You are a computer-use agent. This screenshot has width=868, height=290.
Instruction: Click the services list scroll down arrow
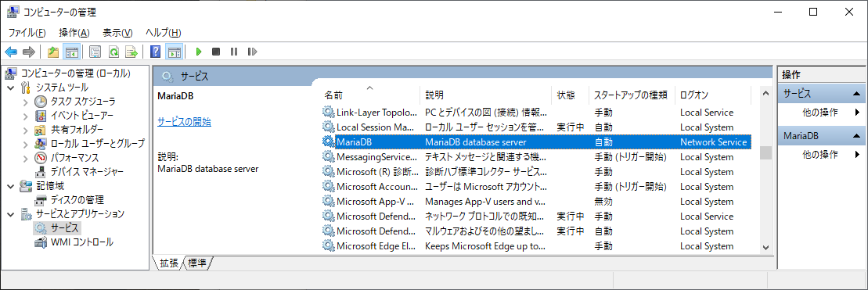pyautogui.click(x=765, y=248)
